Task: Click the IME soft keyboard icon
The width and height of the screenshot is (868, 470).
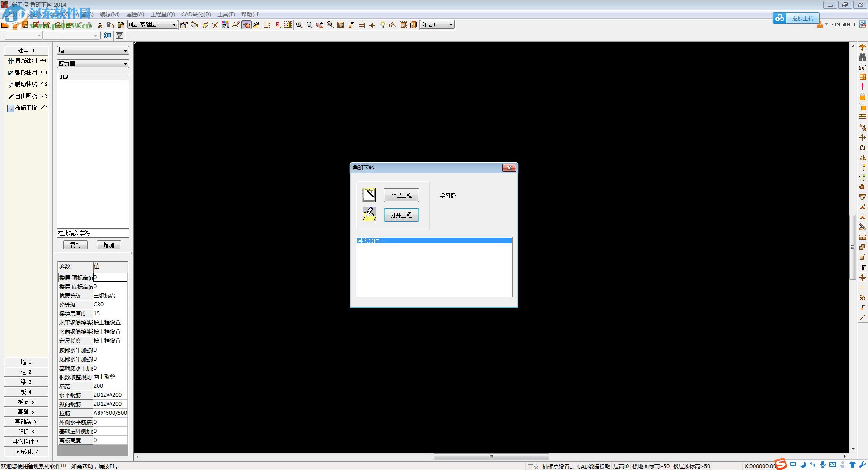Action: point(833,465)
